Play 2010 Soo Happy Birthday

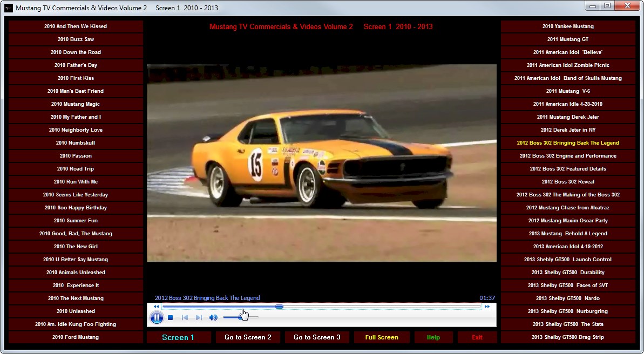tap(76, 207)
